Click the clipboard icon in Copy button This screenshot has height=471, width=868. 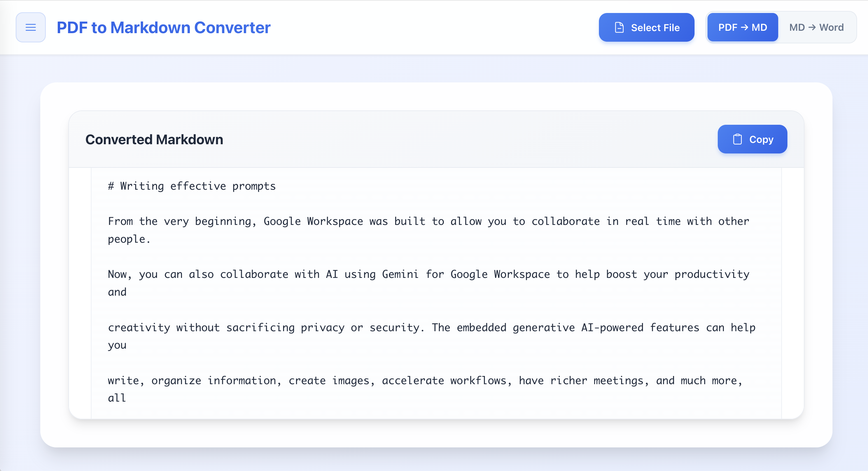click(x=737, y=139)
